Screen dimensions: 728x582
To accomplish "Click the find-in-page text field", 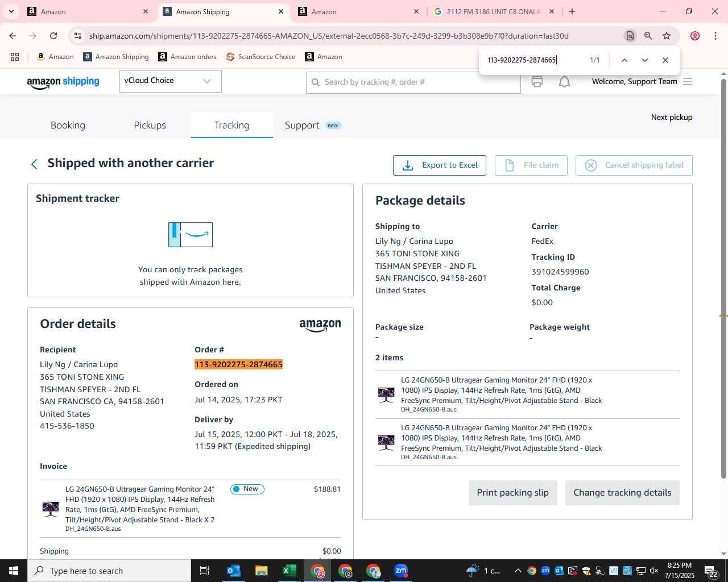I will (533, 60).
